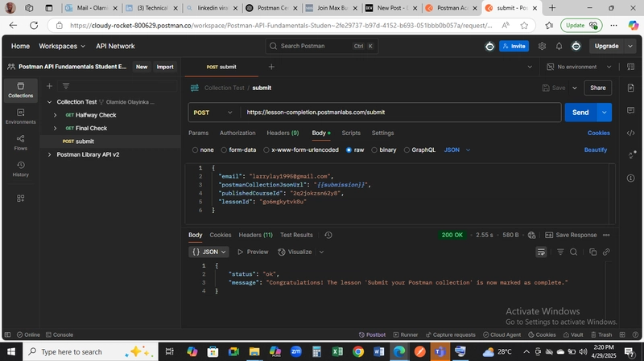Click the plus to open a new request tab
The height and width of the screenshot is (361, 644).
tap(271, 67)
